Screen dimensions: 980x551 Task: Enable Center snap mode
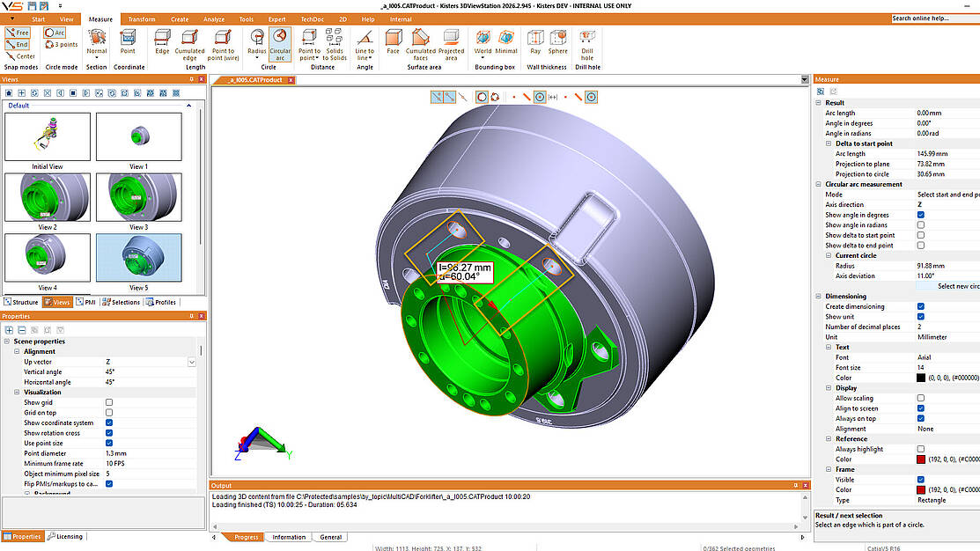coord(20,56)
